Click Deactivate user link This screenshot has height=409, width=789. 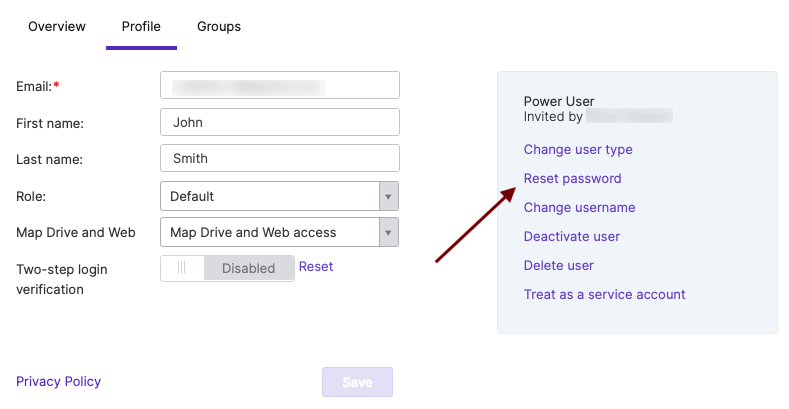coord(572,236)
